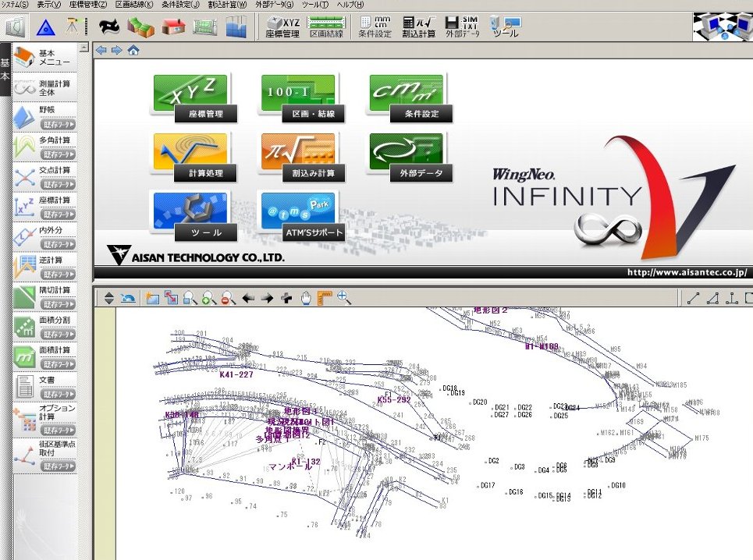Open the システム menu
Screen dimensions: 753x560
point(14,5)
